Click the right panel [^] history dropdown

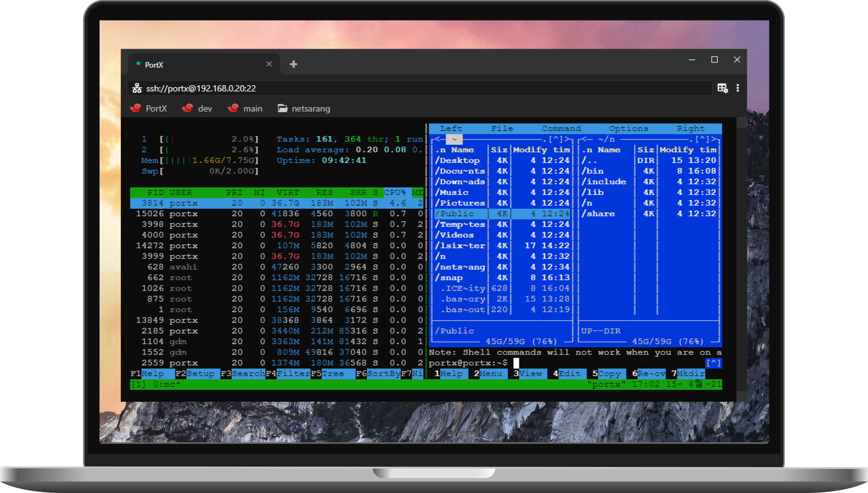pyautogui.click(x=702, y=139)
